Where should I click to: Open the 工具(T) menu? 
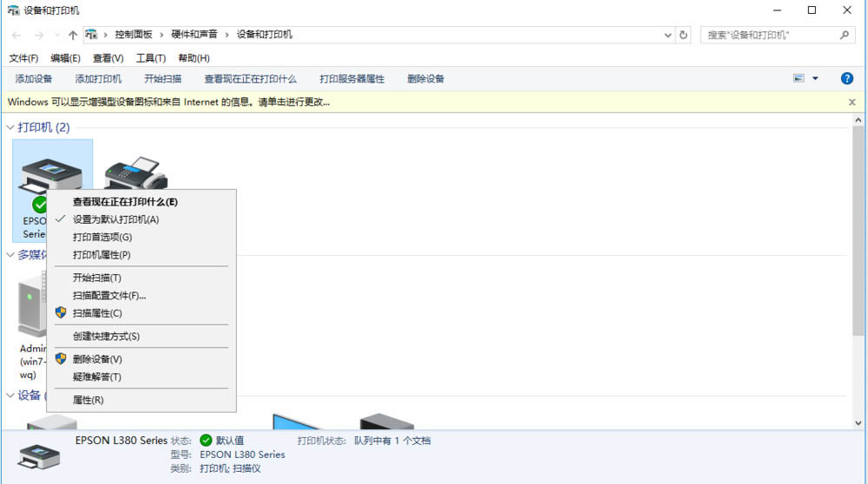(x=150, y=58)
